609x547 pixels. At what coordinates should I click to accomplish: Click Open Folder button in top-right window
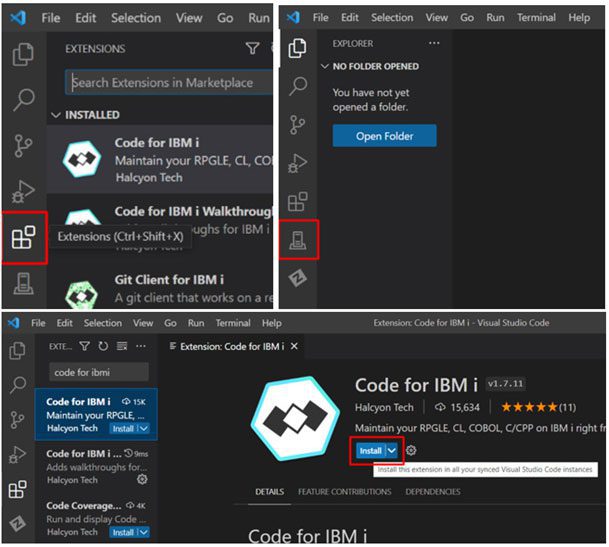tap(385, 136)
